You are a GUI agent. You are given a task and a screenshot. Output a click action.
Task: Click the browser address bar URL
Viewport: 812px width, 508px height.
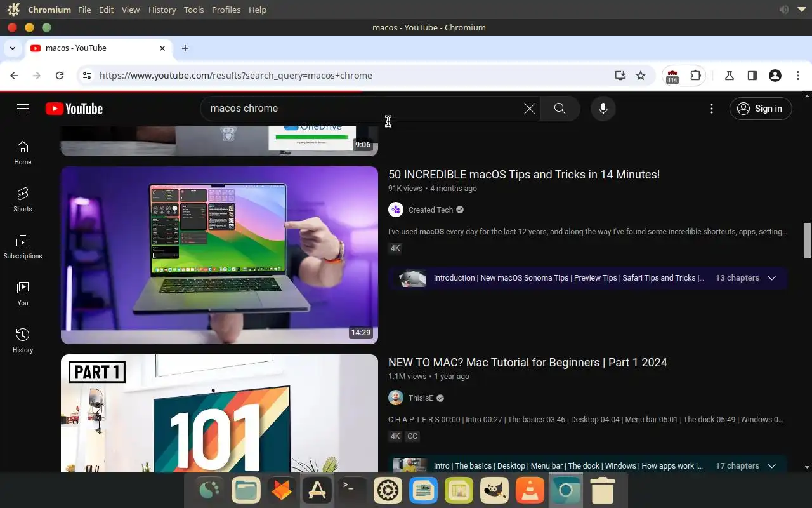tap(236, 76)
